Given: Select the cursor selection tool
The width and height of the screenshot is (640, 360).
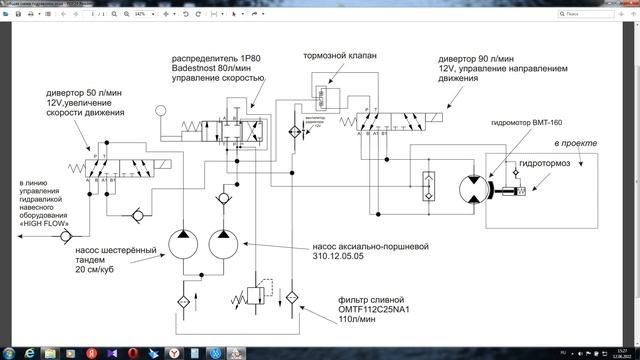Looking at the screenshot, I should tap(234, 14).
